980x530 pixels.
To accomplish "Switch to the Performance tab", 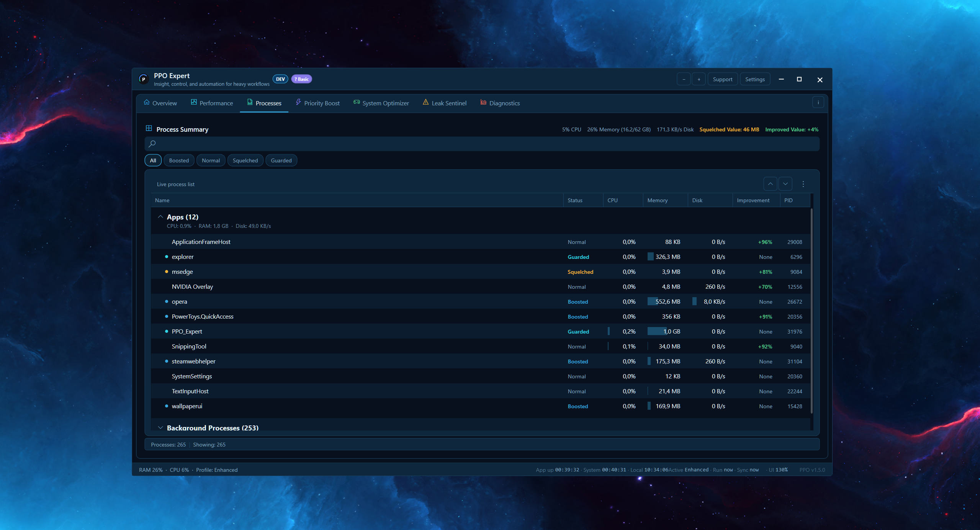I will (x=212, y=103).
